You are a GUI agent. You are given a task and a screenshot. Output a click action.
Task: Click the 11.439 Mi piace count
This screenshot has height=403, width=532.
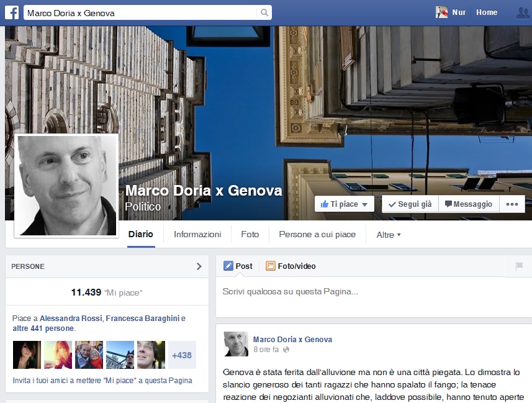[107, 292]
